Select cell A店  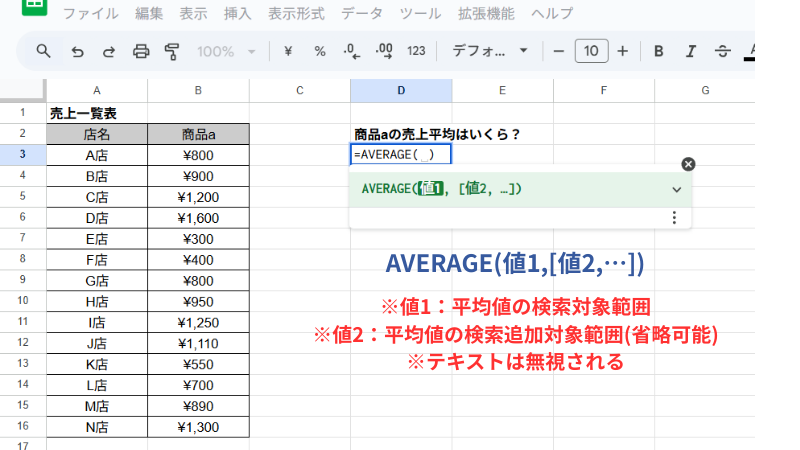97,155
